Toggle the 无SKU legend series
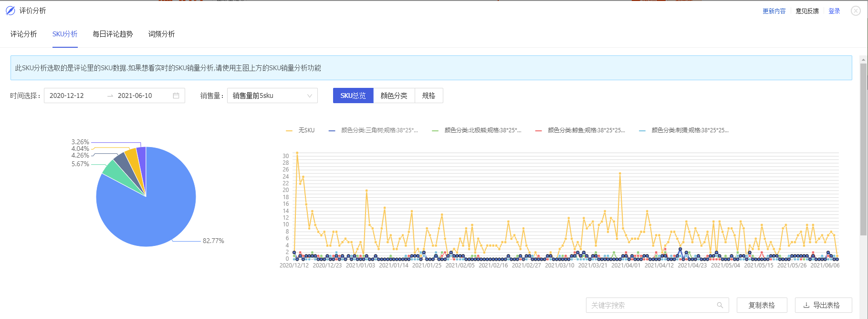This screenshot has height=319, width=868. [x=300, y=130]
